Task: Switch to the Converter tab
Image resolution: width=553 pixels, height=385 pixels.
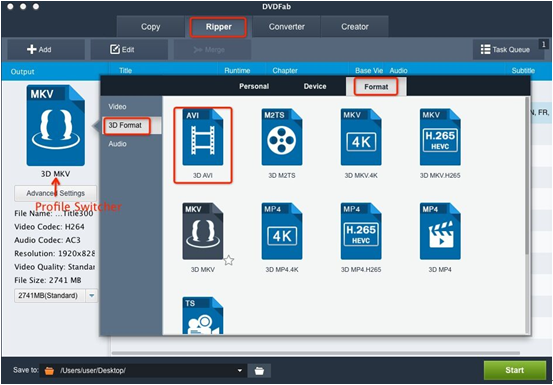Action: tap(287, 27)
